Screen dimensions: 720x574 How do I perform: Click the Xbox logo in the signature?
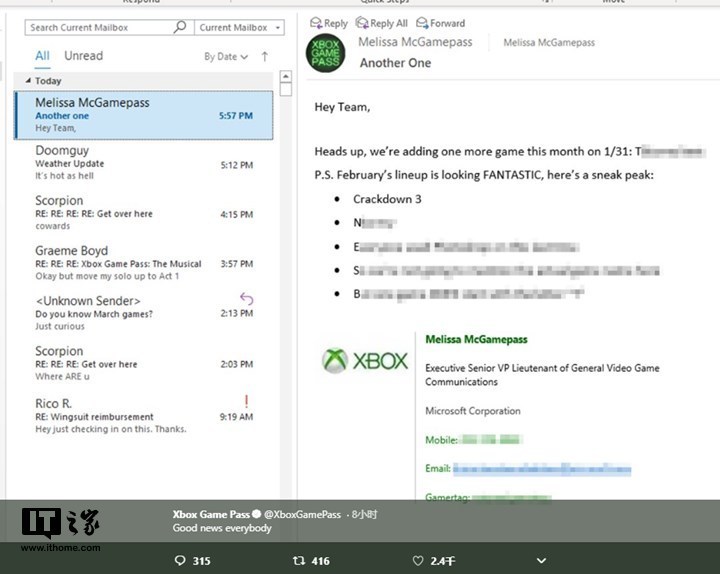365,360
